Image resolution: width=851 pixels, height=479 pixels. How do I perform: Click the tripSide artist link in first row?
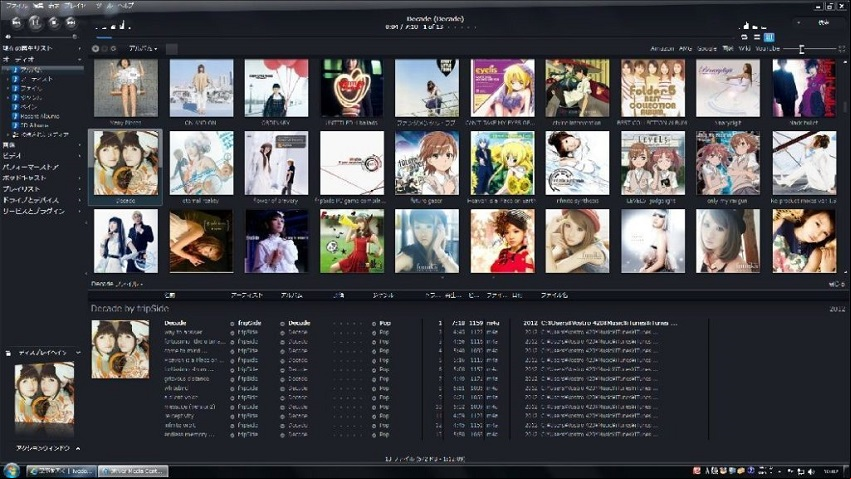click(x=249, y=323)
